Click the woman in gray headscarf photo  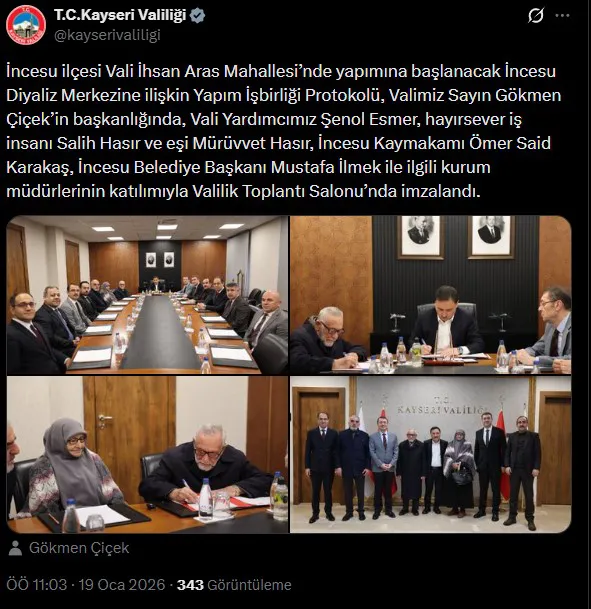pos(72,466)
